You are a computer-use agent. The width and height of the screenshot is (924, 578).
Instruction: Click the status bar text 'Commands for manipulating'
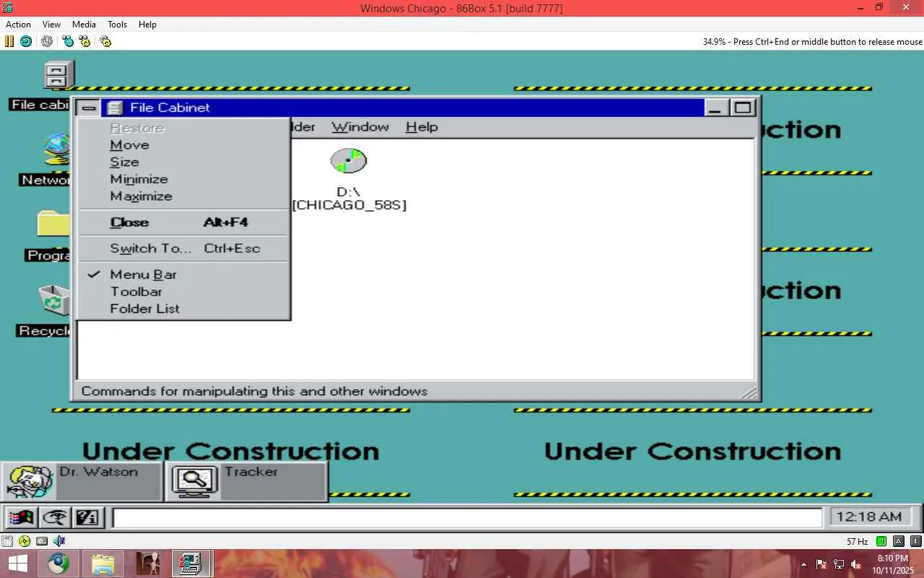tap(254, 392)
